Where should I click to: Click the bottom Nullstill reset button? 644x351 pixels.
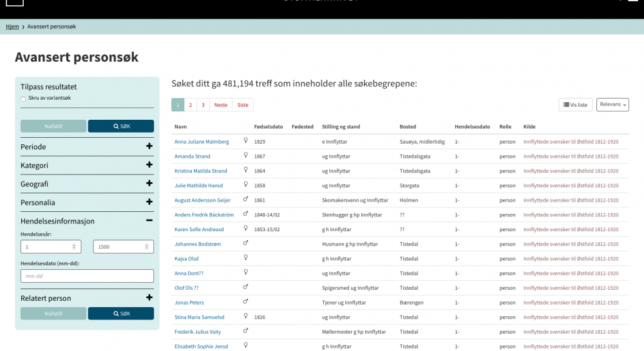click(53, 313)
